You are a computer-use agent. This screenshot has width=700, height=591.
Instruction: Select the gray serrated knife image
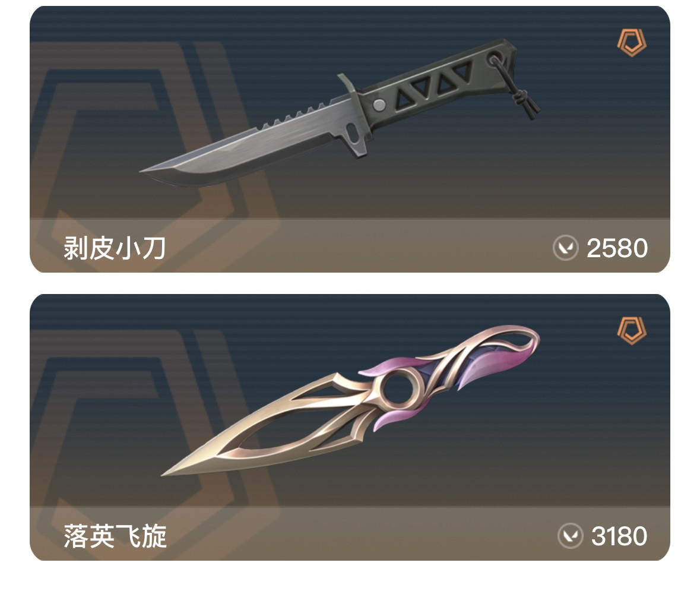click(339, 112)
